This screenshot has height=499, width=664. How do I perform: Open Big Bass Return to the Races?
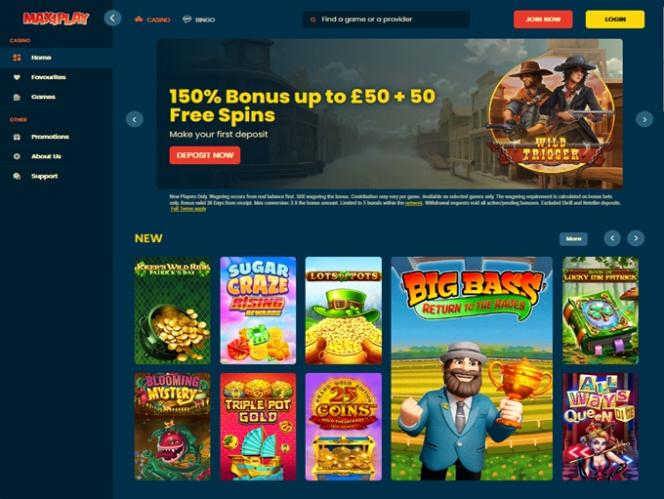pyautogui.click(x=472, y=369)
